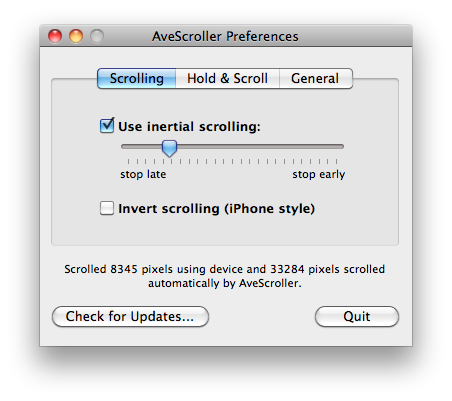
Task: Minimize the window using the yellow button
Action: click(76, 36)
